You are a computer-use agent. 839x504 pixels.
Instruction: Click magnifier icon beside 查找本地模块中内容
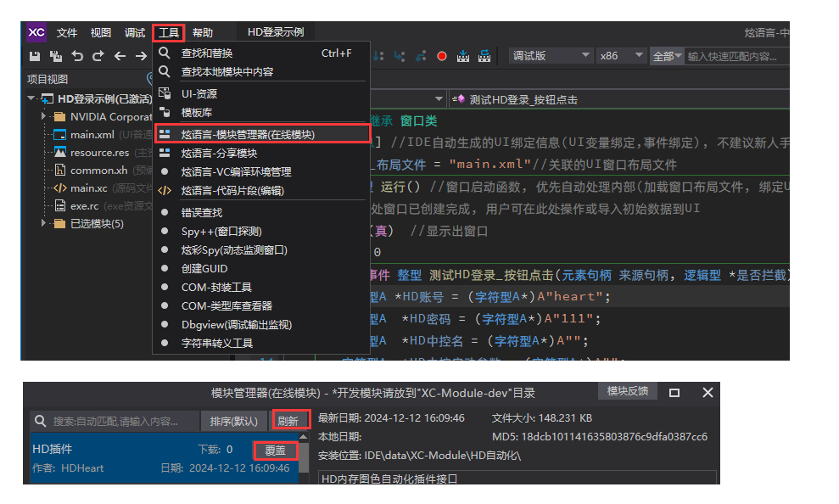tap(165, 71)
